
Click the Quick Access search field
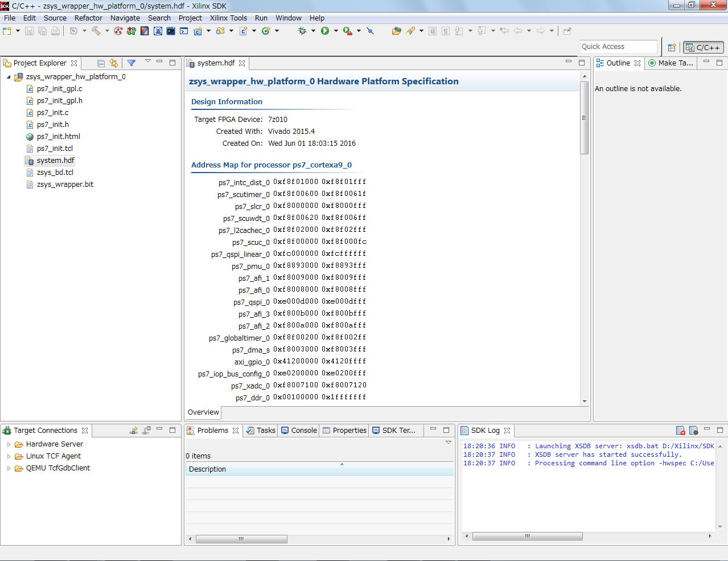[618, 47]
